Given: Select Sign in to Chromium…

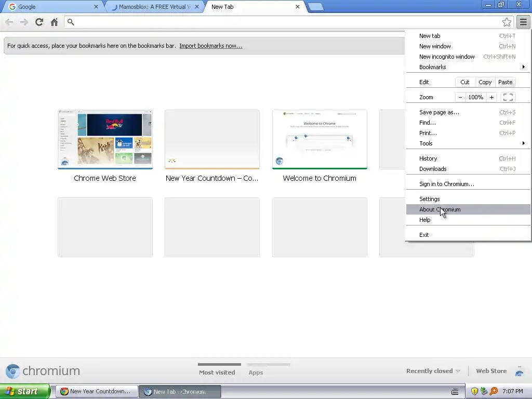Looking at the screenshot, I should pos(468,184).
